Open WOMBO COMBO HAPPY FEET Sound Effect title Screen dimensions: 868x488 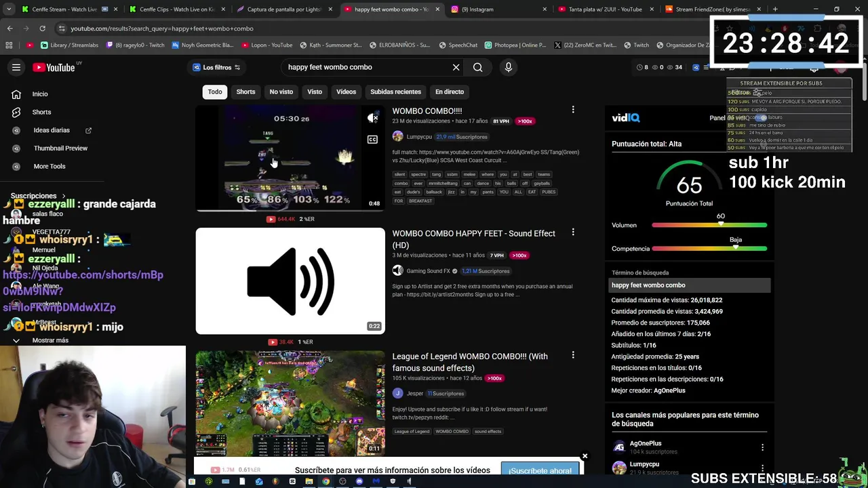coord(473,239)
